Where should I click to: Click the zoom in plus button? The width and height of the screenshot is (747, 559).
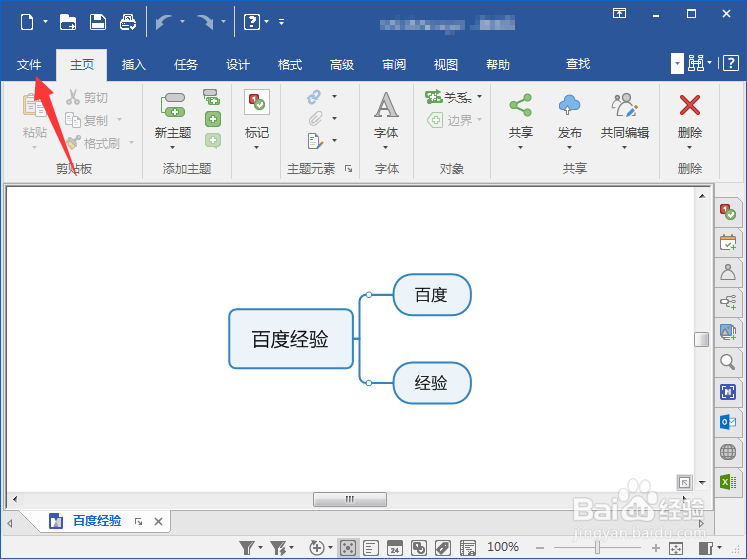point(656,548)
